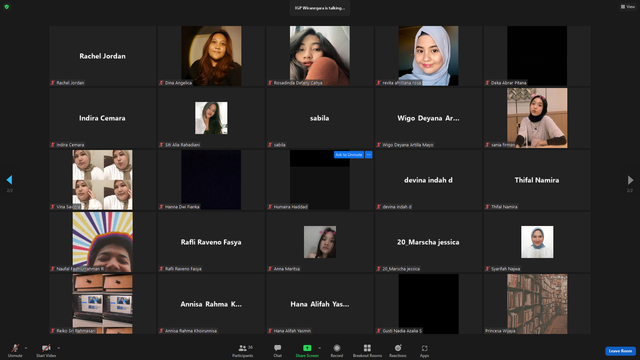Select Siti Alia Rahadiani's profile picture tile
Image resolution: width=640 pixels, height=360 pixels.
[x=211, y=118]
